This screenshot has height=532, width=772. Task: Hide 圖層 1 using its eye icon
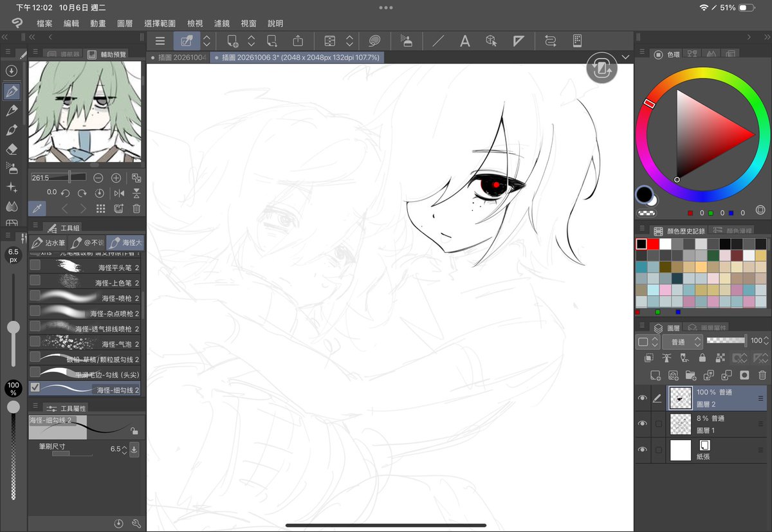[x=642, y=424]
